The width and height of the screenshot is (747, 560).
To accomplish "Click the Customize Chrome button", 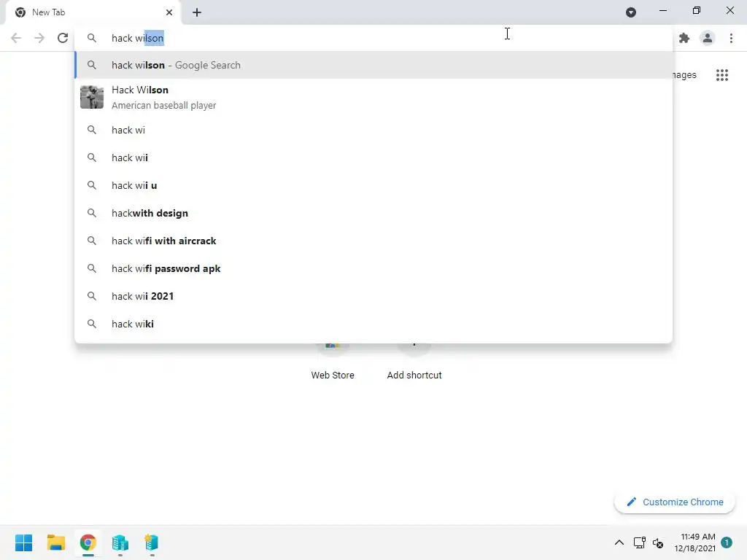I will [675, 502].
